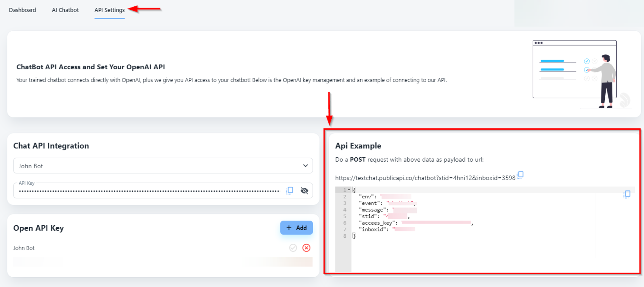Click the plus icon on Add button
644x287 pixels.
(289, 228)
